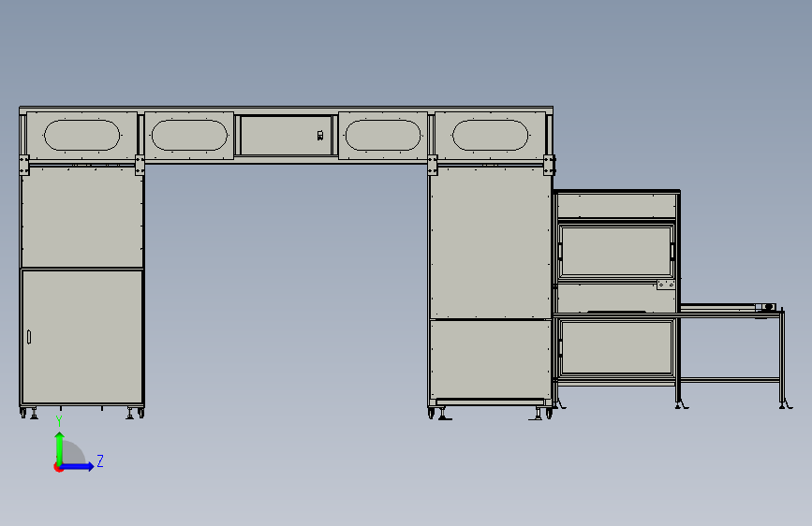Screen dimensions: 812x526
Task: Select the gray YZ plane quadrant of the triad
Action: 72,454
